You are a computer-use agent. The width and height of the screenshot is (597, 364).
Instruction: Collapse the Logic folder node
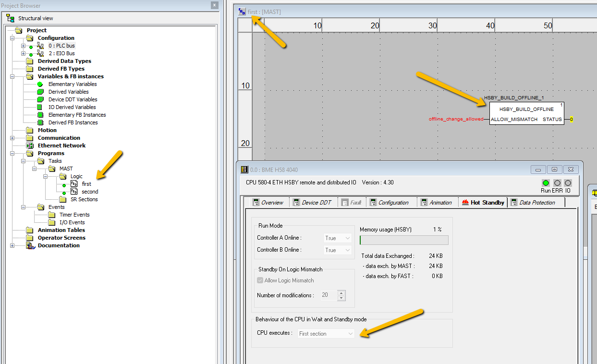pyautogui.click(x=46, y=176)
